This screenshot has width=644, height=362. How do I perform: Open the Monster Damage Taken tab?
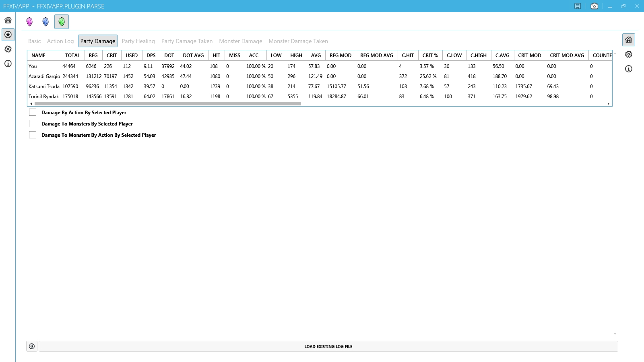pos(298,41)
